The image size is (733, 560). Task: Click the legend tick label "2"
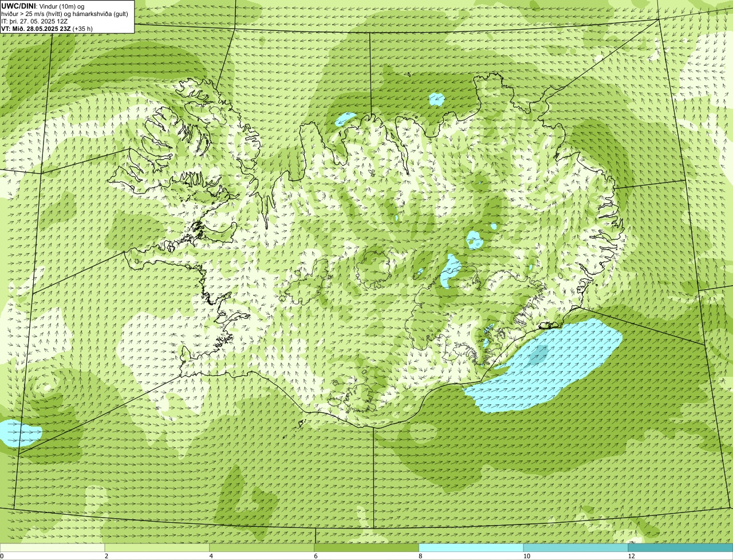point(107,556)
